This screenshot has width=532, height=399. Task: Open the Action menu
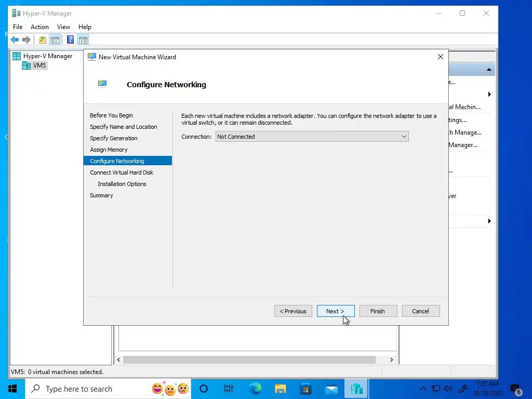coord(39,27)
